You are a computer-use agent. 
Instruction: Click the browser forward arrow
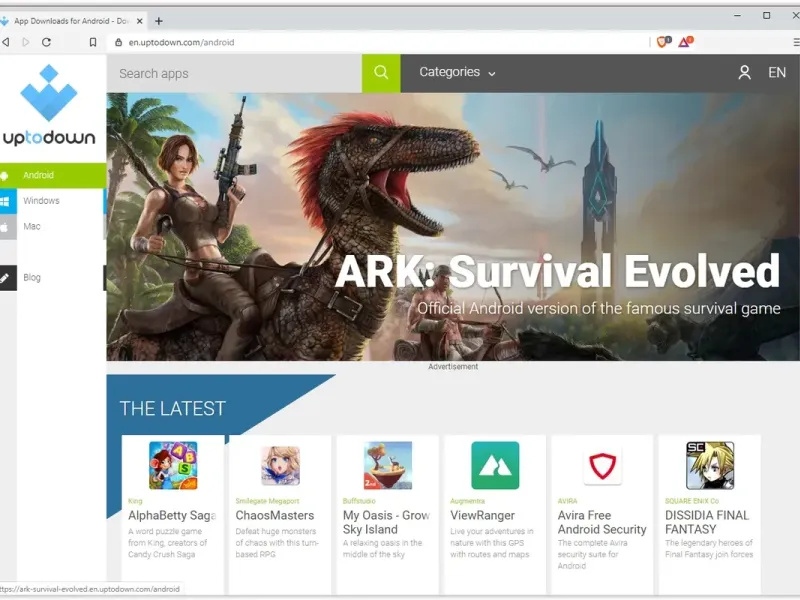click(26, 42)
